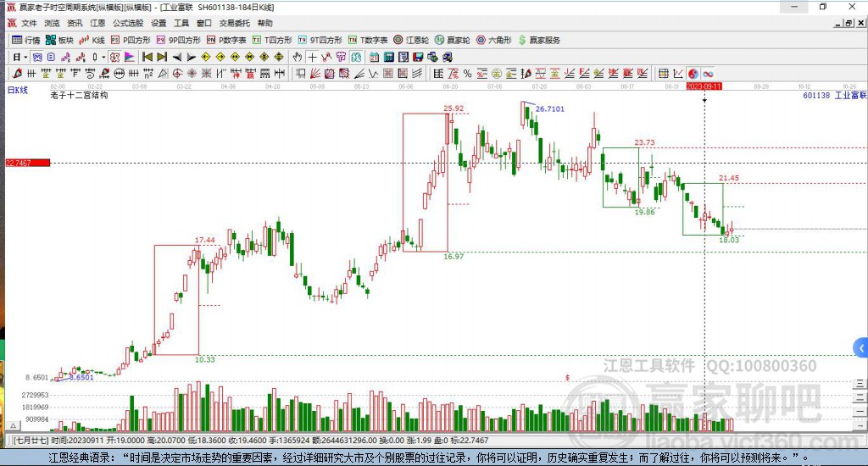Viewport: 868px width, 466px height.
Task: Click the yellow diamond right-arrow icon
Action: 220,57
